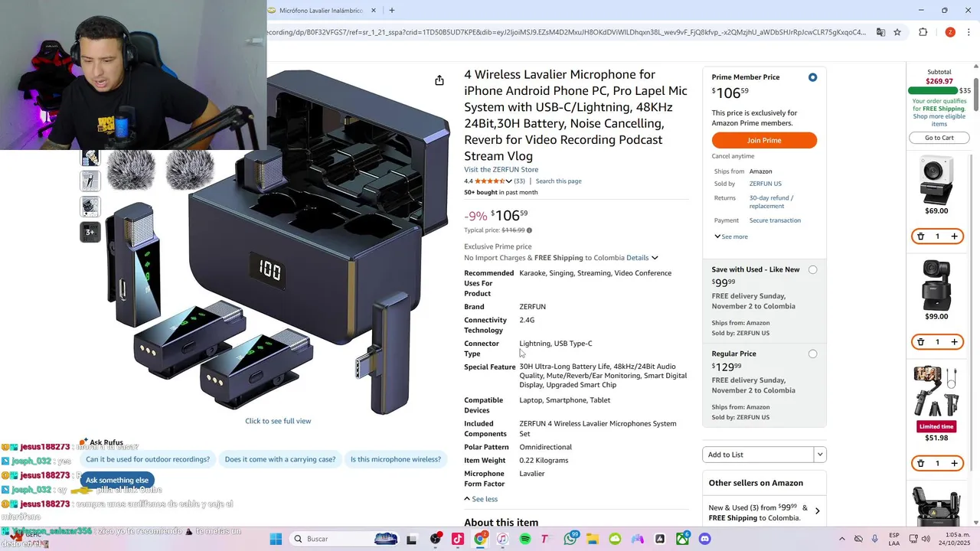The width and height of the screenshot is (980, 551).
Task: Open WhatsApp from the taskbar
Action: [x=570, y=539]
